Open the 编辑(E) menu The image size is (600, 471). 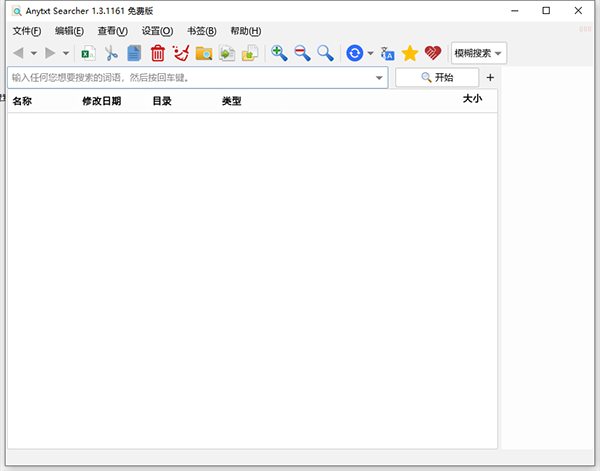coord(69,31)
